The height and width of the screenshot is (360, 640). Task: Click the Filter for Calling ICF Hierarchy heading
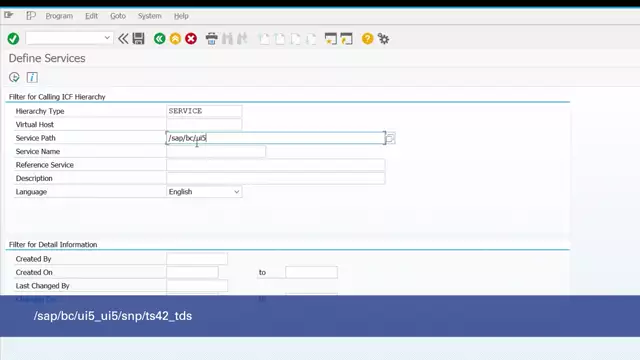tap(57, 97)
